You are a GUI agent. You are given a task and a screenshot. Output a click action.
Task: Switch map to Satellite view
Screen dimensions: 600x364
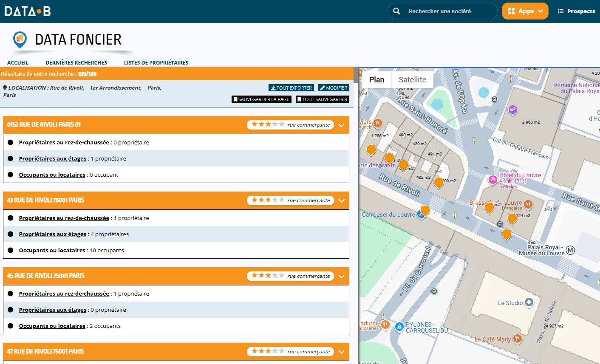point(412,79)
